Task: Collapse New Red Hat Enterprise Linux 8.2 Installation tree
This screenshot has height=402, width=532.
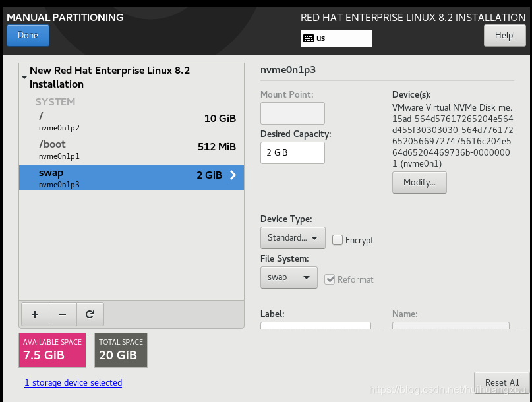Action: [x=24, y=77]
